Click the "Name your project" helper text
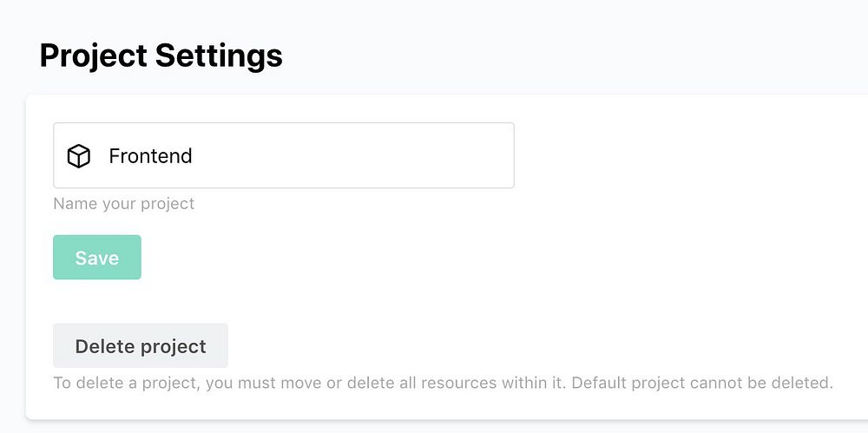Screen dimensions: 868x433 click(x=123, y=204)
